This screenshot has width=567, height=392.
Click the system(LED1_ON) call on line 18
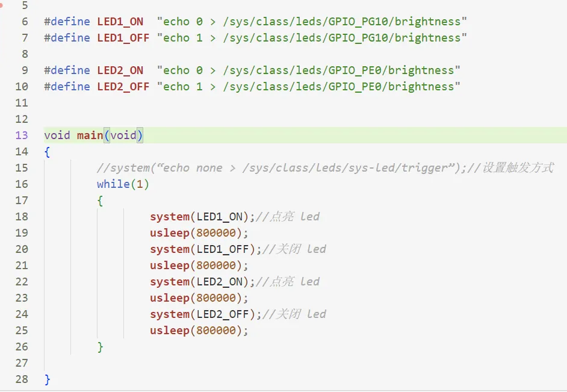pos(202,217)
